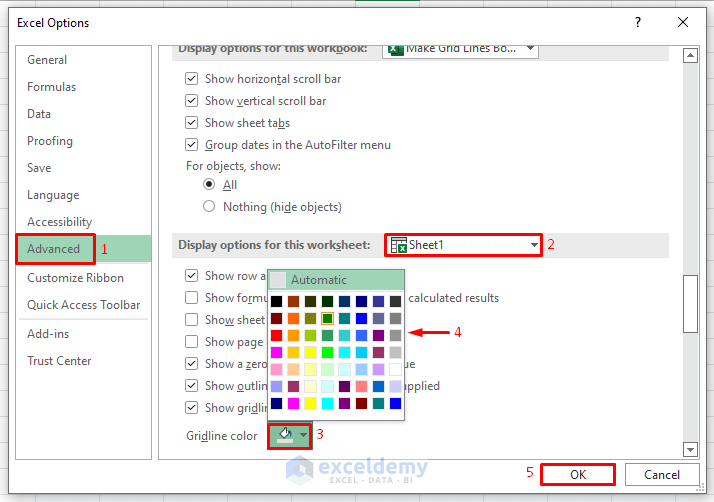Pick the selected green swatch in second row

pos(327,318)
